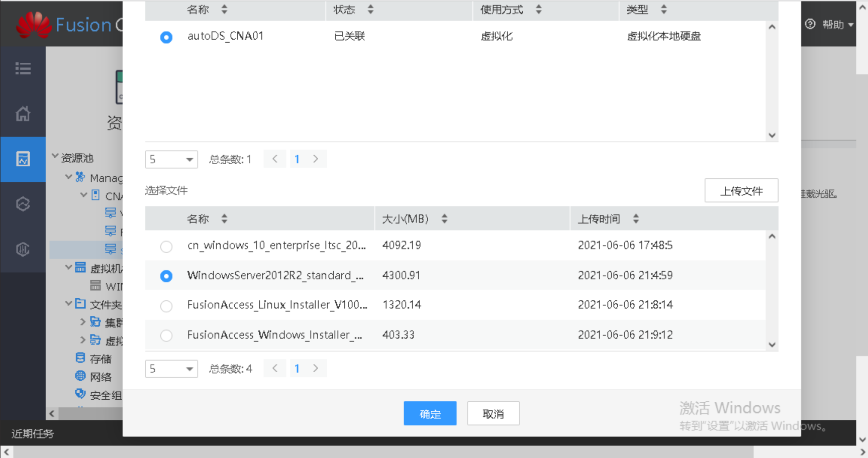Click the hexagon services icon in the sidebar
The width and height of the screenshot is (868, 458).
[23, 204]
